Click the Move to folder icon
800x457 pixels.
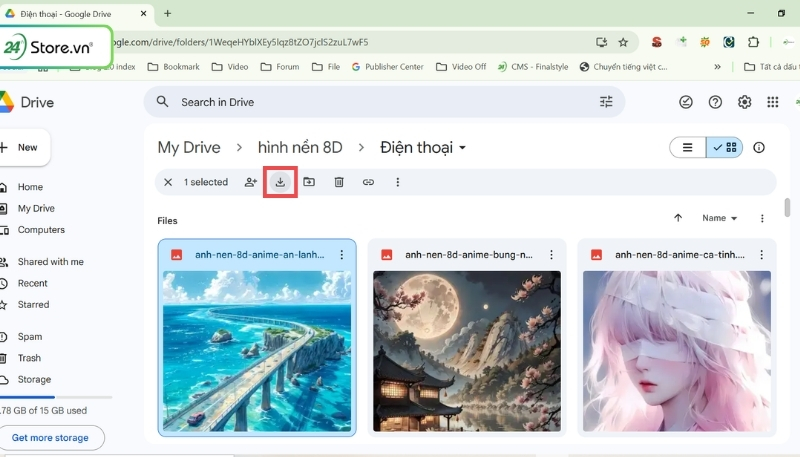(x=309, y=182)
